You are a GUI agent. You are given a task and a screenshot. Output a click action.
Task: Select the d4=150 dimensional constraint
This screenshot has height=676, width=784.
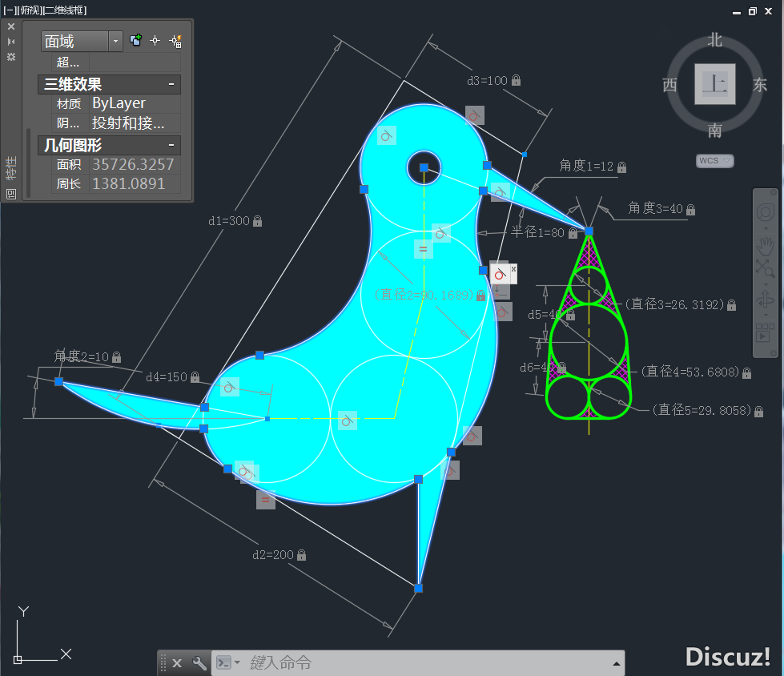(172, 377)
